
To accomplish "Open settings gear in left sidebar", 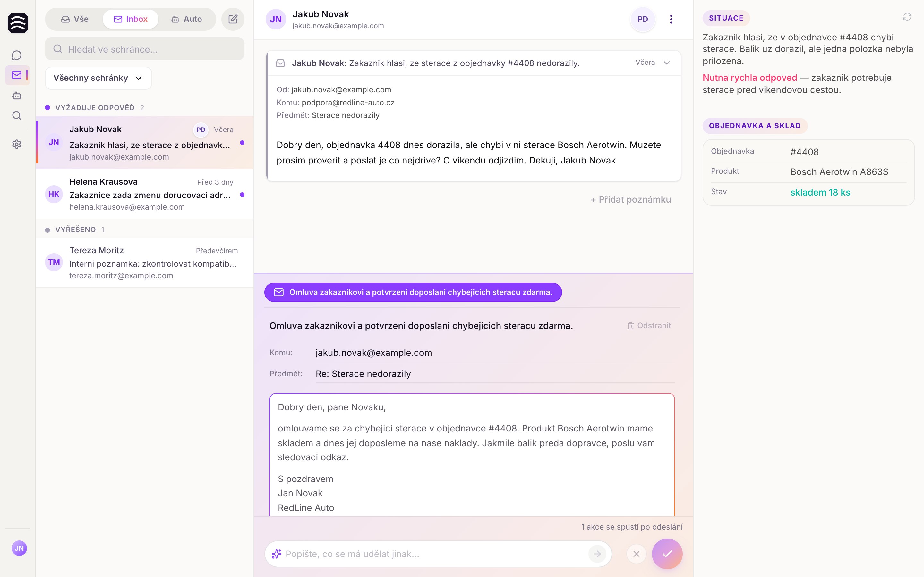I will point(16,144).
